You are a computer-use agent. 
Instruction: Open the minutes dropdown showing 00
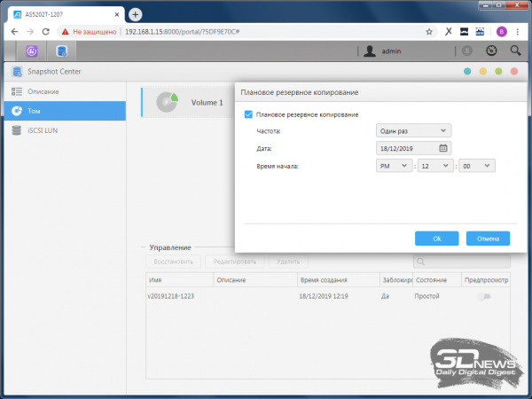tap(477, 165)
